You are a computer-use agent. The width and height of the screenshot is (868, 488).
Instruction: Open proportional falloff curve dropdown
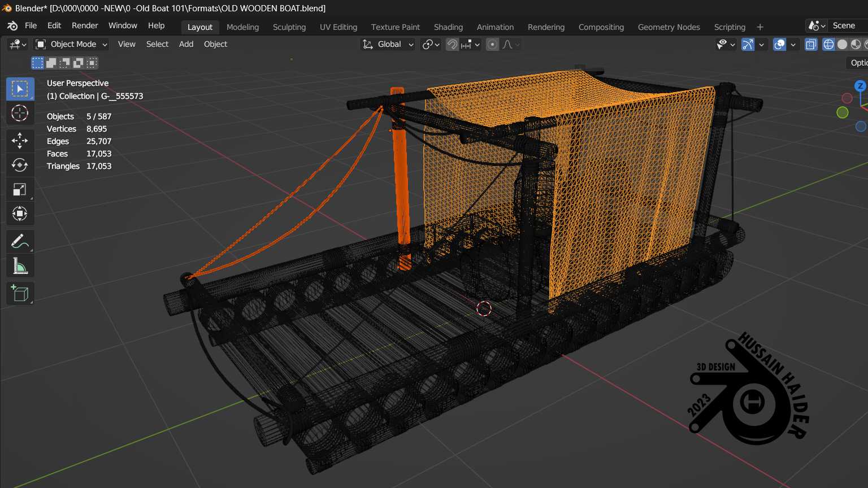(x=511, y=44)
